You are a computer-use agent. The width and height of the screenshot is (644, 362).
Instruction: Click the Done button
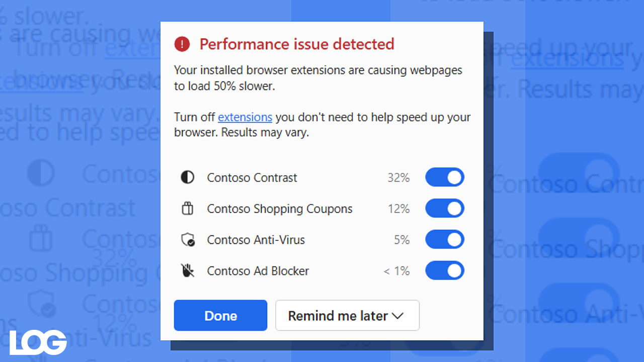click(x=220, y=315)
